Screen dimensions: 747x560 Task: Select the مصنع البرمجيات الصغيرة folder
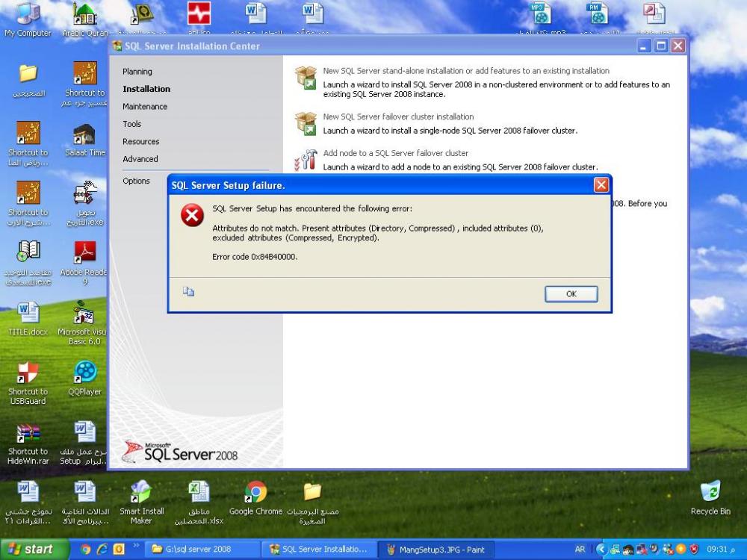tap(312, 503)
